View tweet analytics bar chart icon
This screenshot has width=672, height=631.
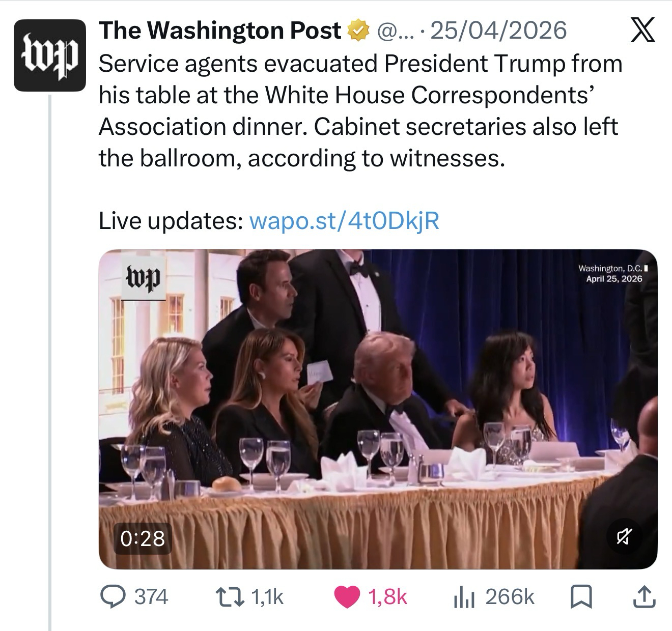pyautogui.click(x=463, y=597)
